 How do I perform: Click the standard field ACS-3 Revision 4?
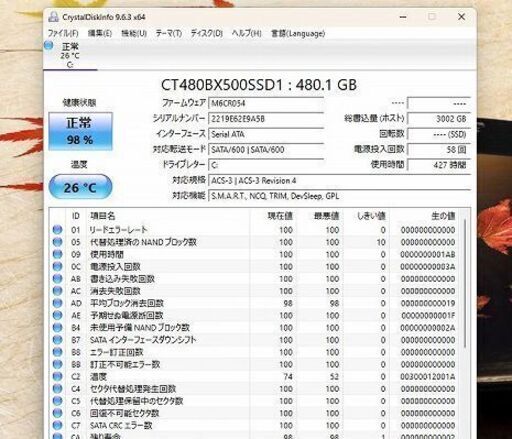(x=339, y=181)
